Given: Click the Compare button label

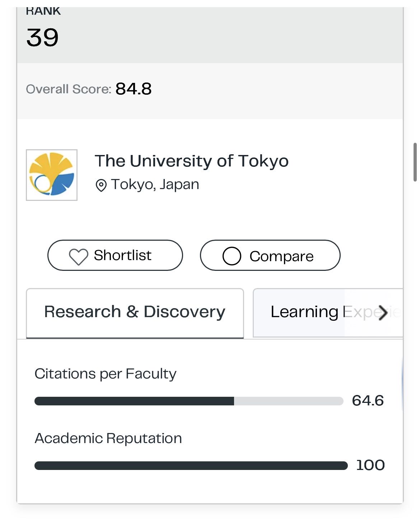Looking at the screenshot, I should (x=281, y=257).
